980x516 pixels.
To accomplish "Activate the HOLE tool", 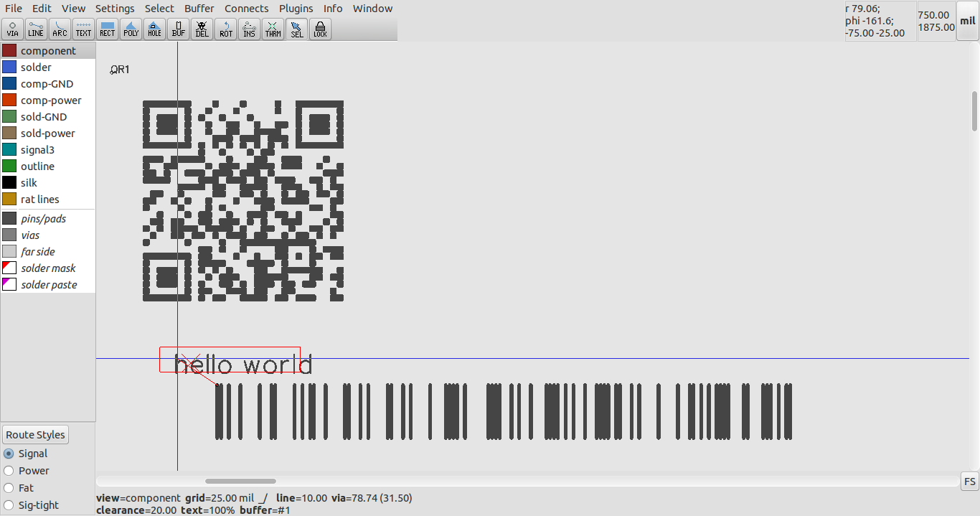I will 154,29.
